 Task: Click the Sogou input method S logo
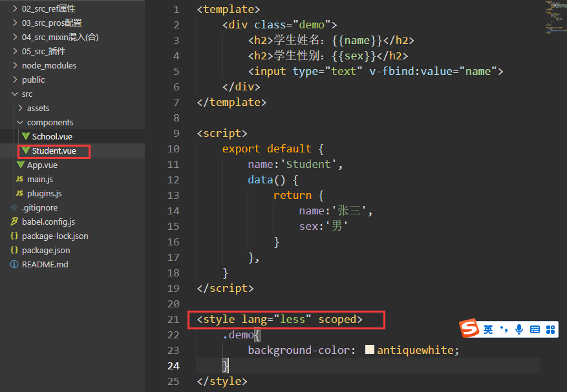[x=470, y=329]
